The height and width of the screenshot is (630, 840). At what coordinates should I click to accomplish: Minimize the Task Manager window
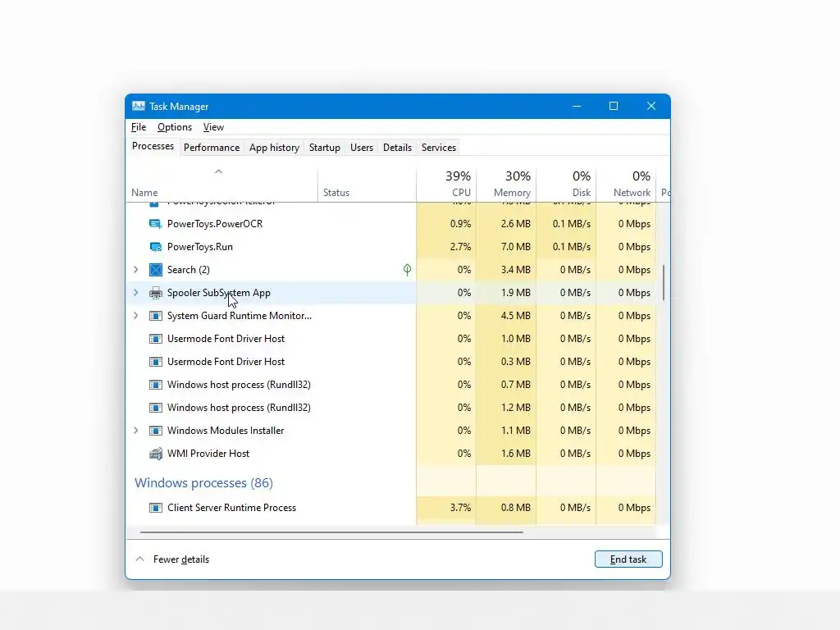577,106
